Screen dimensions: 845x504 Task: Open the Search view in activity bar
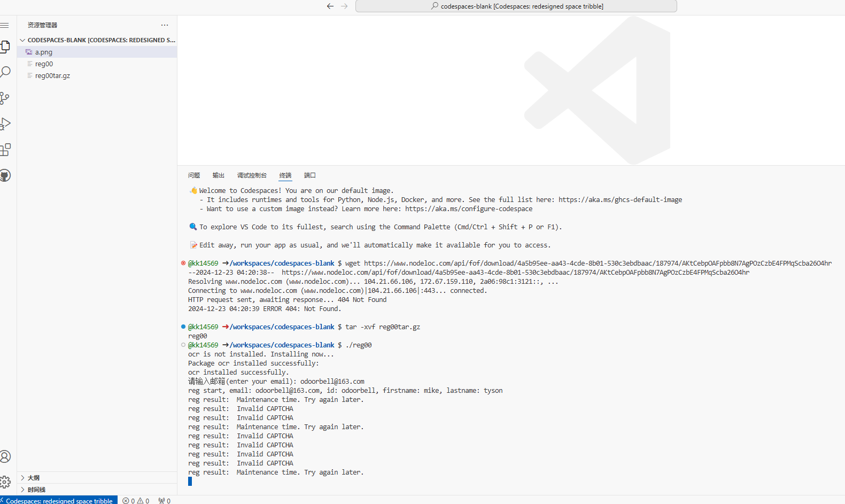click(x=5, y=72)
